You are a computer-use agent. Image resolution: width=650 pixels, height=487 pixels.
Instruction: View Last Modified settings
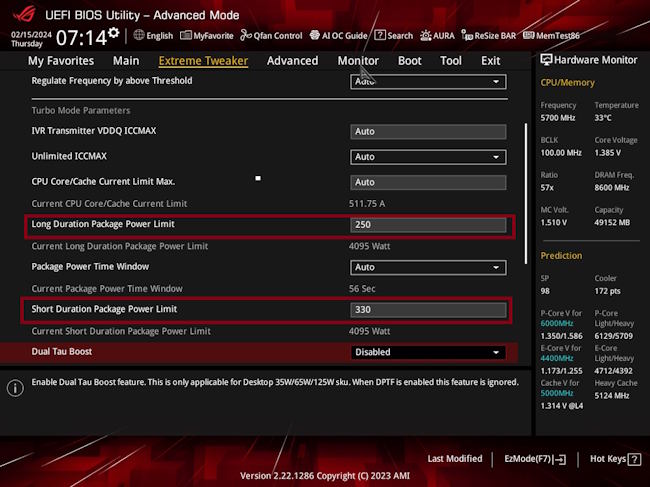(455, 459)
